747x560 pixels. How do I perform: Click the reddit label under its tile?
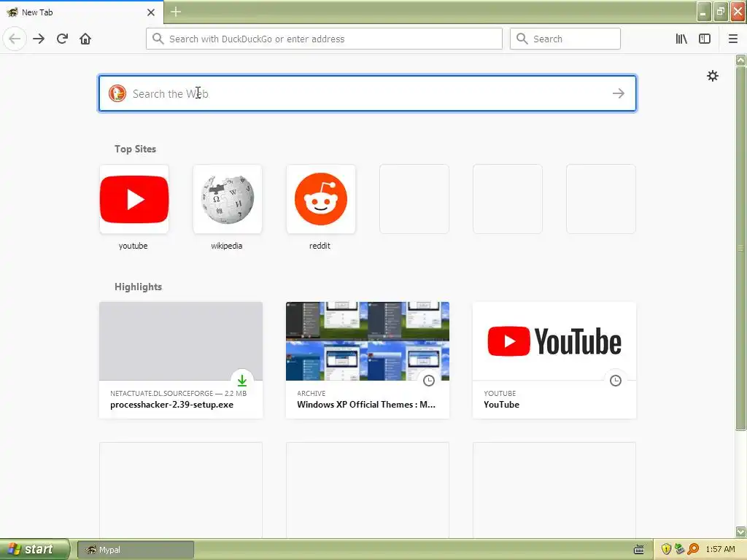pyautogui.click(x=320, y=246)
